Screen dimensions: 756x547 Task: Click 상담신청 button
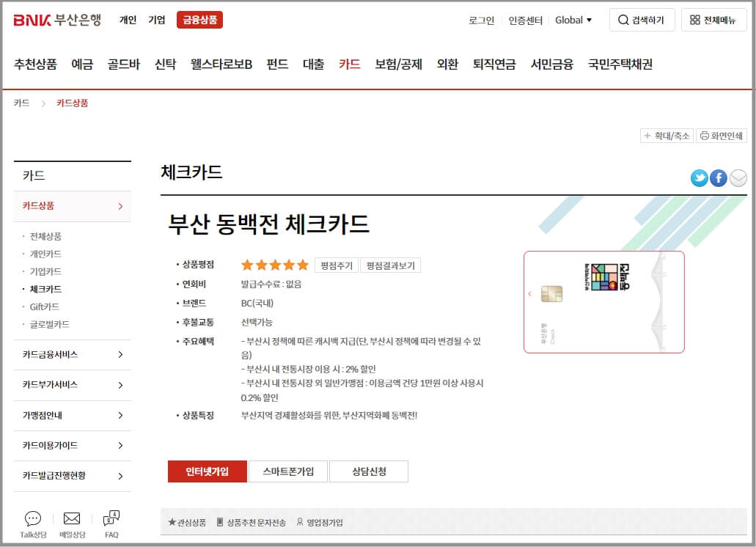pos(369,471)
